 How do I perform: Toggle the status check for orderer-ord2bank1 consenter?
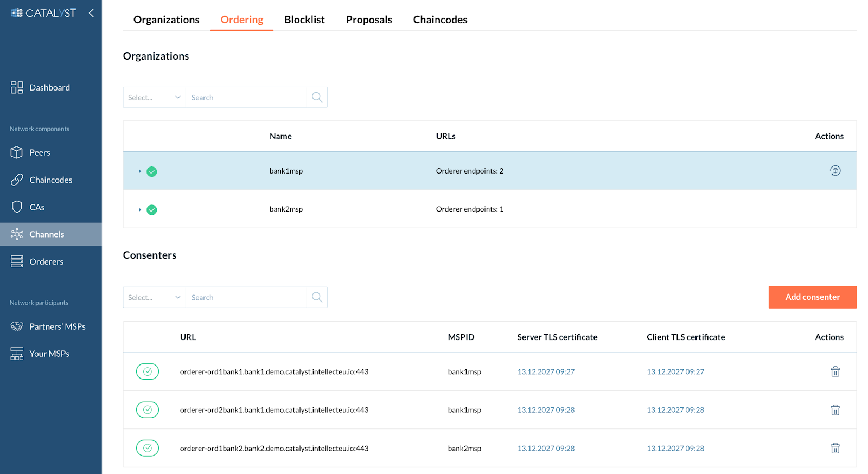pos(148,410)
